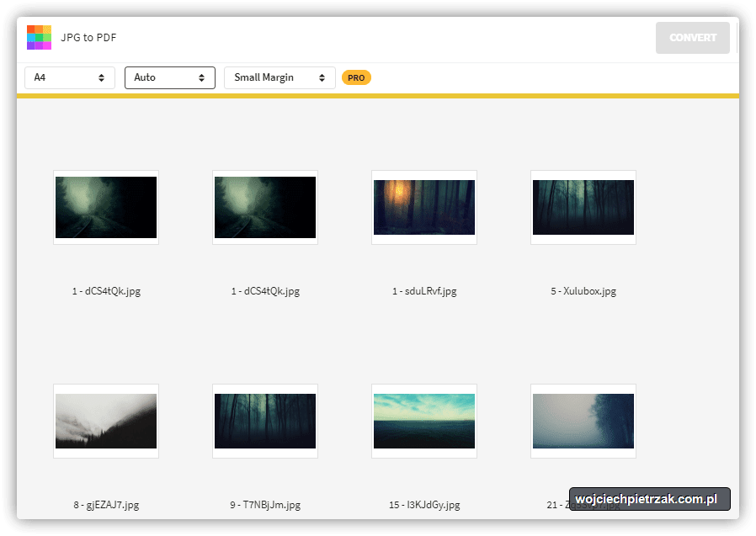This screenshot has width=756, height=536.
Task: Click the "8 - gjEZAJ7.jpg" file name text
Action: [106, 506]
